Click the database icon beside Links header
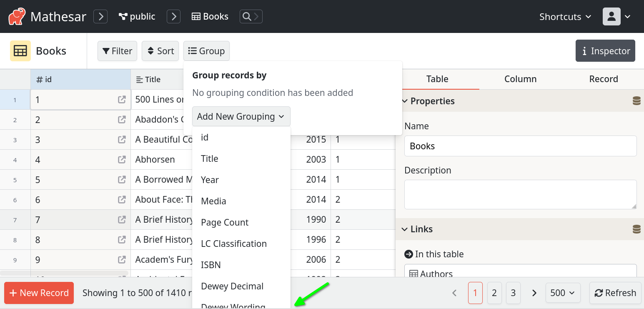Viewport: 644px width, 309px height. pos(636,229)
